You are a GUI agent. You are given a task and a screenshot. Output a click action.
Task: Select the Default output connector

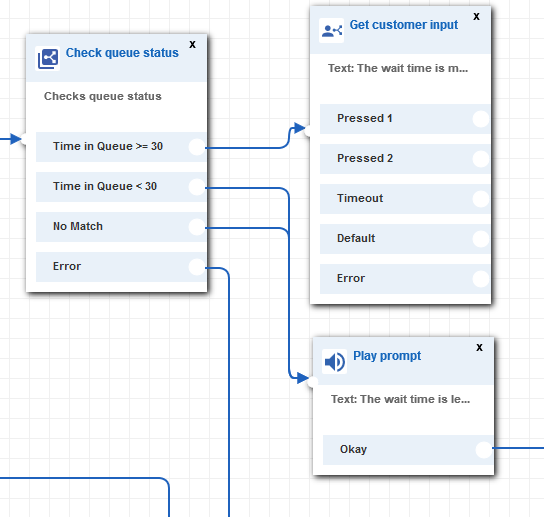481,239
